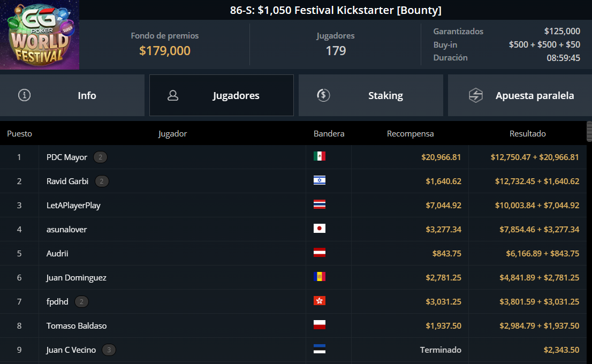The image size is (592, 364).
Task: Sort by the Recompensa column header
Action: point(411,134)
